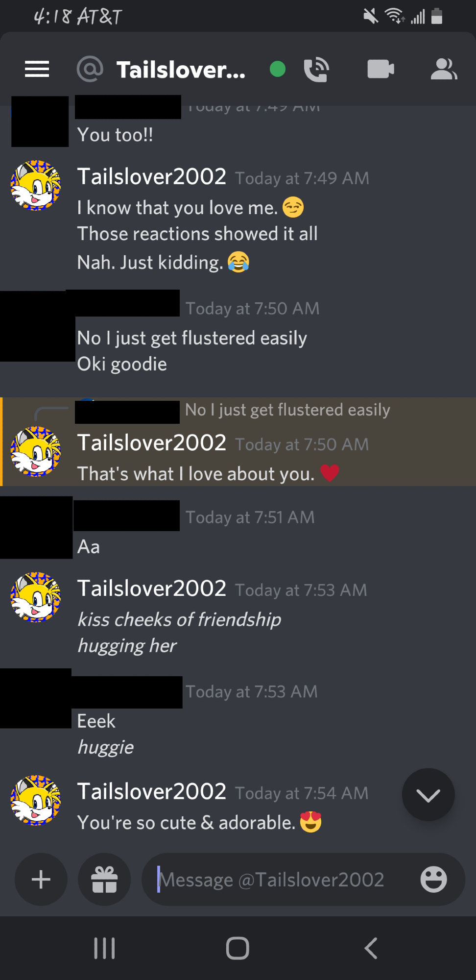Tap Tailslover2002 username at 7:49 AM
This screenshot has width=476, height=980.
pyautogui.click(x=152, y=176)
